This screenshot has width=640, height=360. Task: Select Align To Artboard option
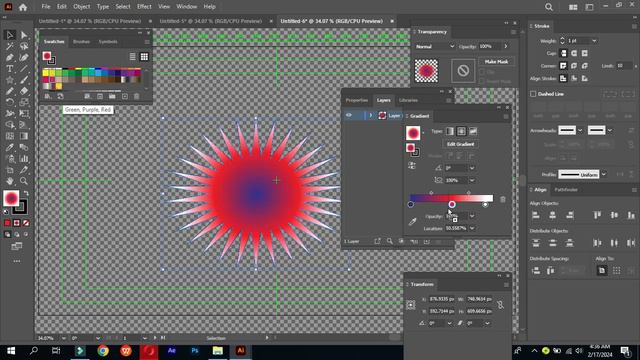[x=602, y=270]
